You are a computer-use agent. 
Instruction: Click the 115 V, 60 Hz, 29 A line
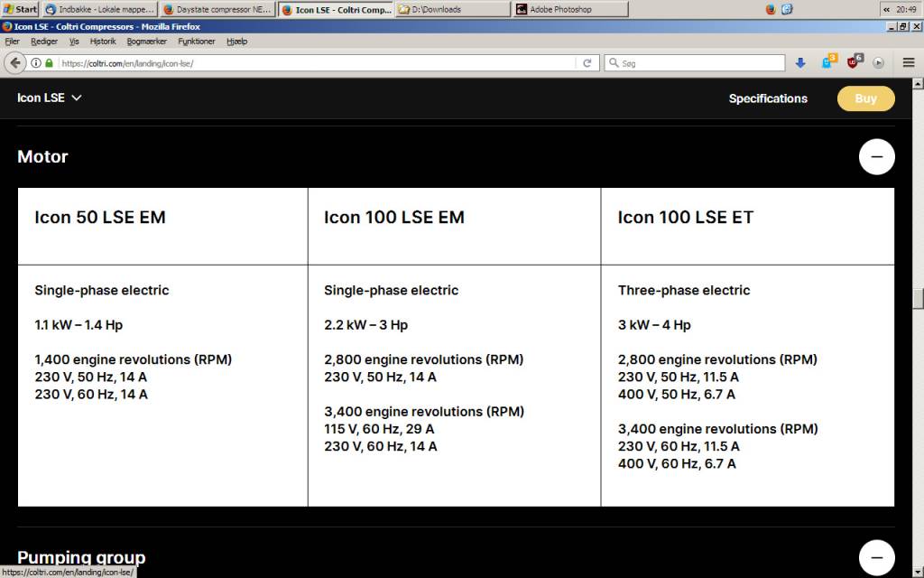(379, 429)
